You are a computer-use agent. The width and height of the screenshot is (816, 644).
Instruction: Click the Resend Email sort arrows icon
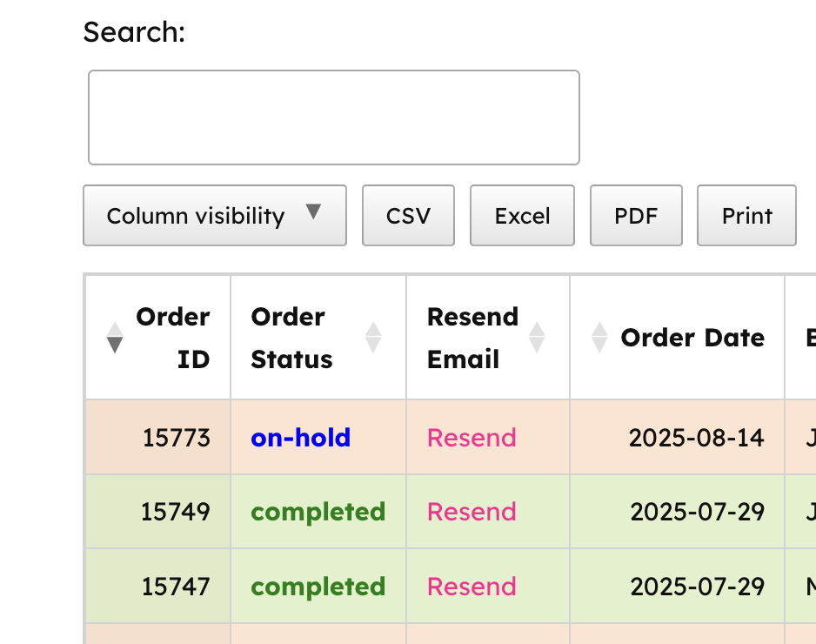pos(537,338)
